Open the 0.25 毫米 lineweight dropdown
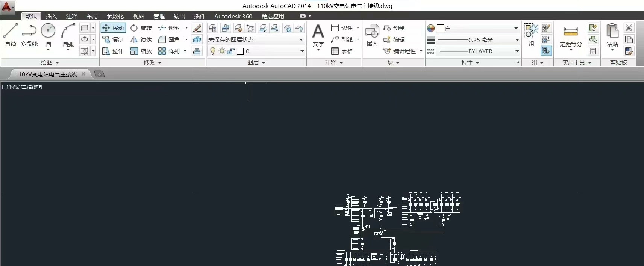This screenshot has height=266, width=644. click(478, 40)
